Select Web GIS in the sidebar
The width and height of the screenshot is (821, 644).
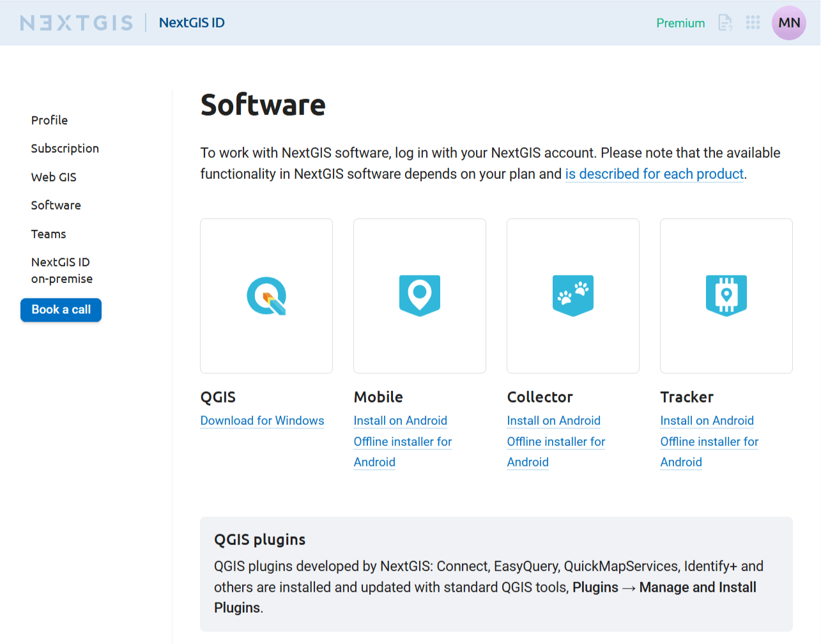(x=54, y=177)
